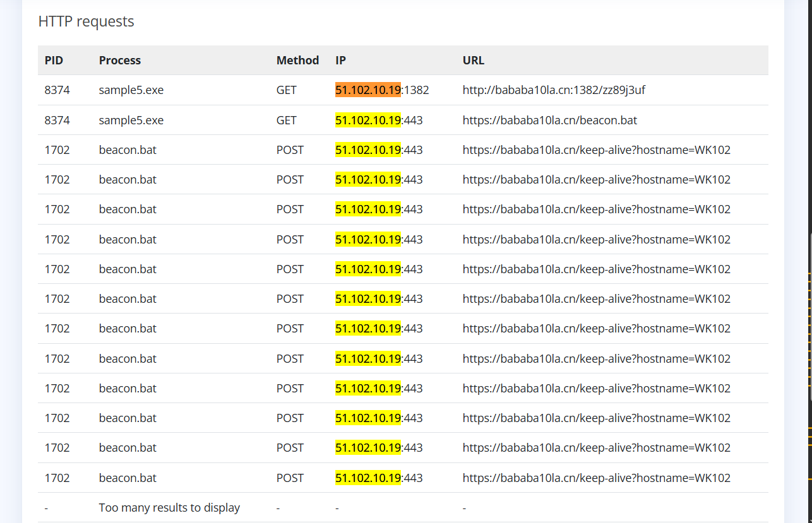Click the Process column header
This screenshot has height=523, width=812.
(120, 61)
